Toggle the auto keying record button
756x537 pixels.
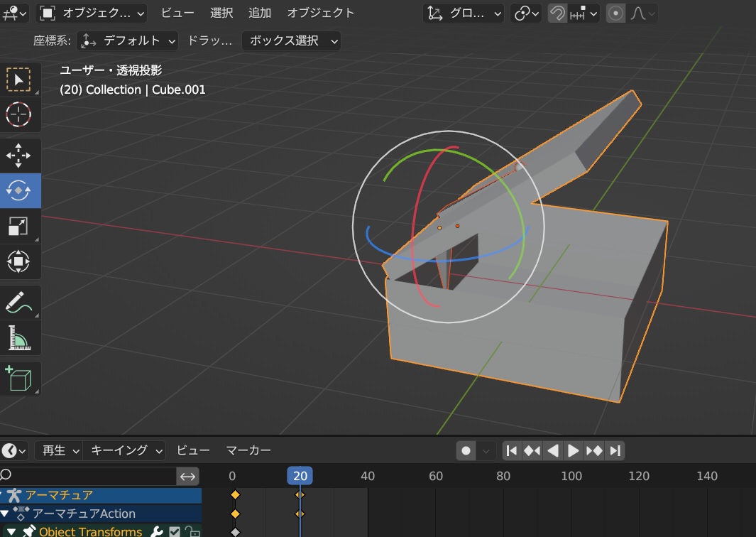[466, 450]
